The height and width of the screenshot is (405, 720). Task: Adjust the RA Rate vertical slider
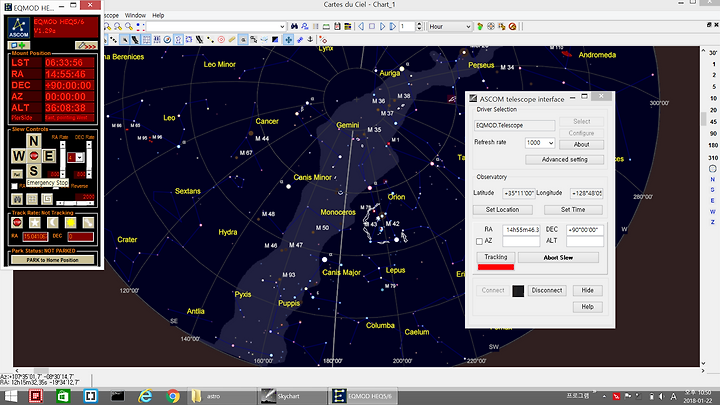(62, 160)
